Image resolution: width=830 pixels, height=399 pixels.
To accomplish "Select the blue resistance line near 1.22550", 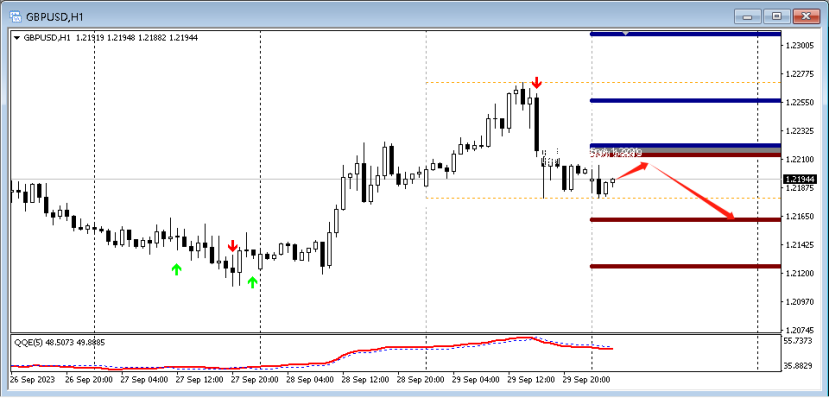I will coord(685,101).
